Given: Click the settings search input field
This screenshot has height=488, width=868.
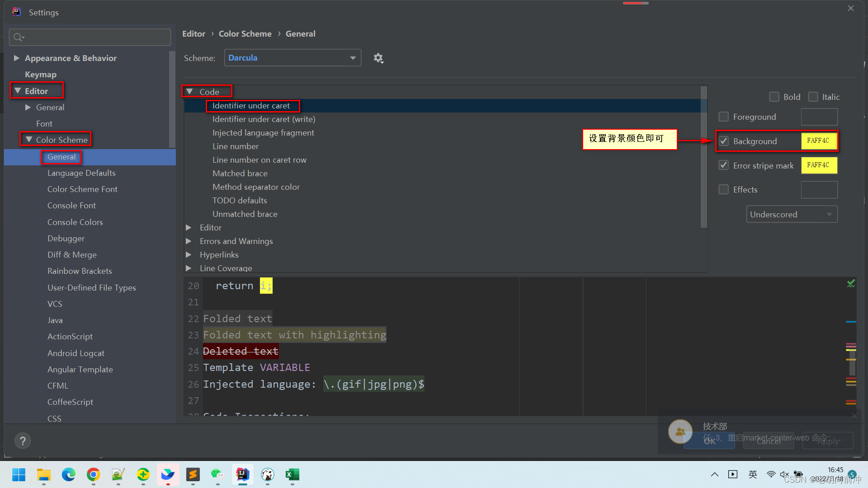Looking at the screenshot, I should pos(95,37).
